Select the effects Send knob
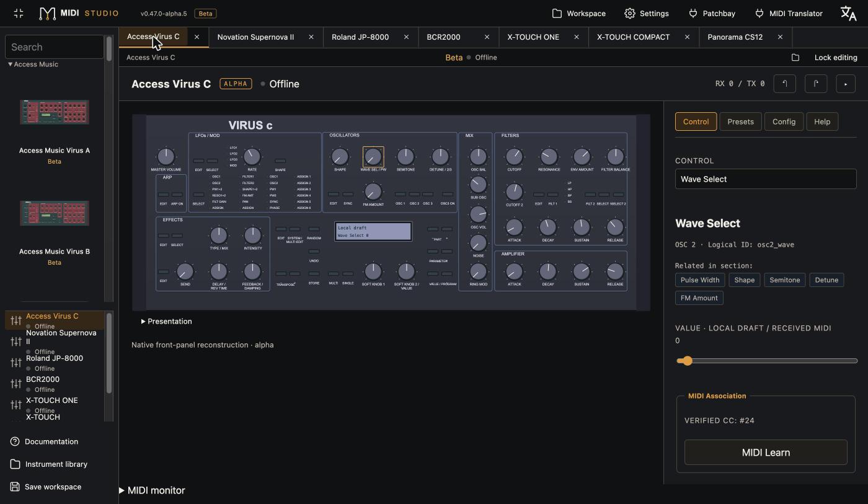The width and height of the screenshot is (868, 504). (x=185, y=271)
